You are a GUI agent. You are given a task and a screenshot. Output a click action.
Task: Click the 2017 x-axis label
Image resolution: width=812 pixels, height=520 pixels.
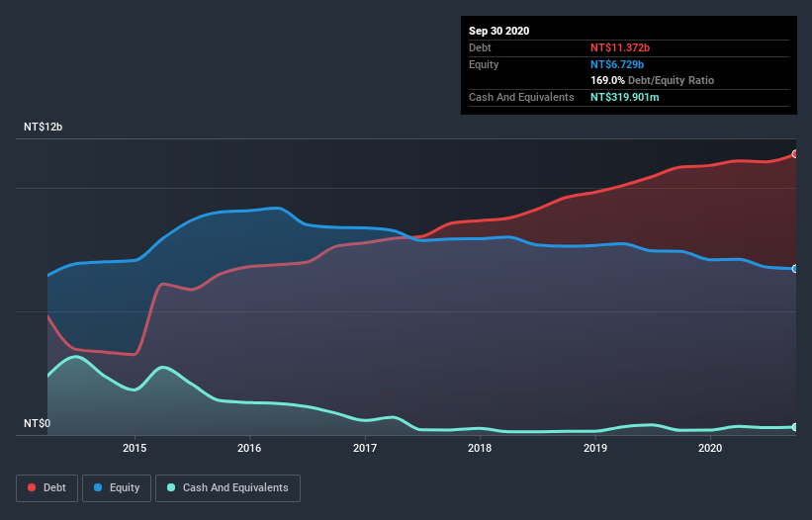tap(365, 448)
